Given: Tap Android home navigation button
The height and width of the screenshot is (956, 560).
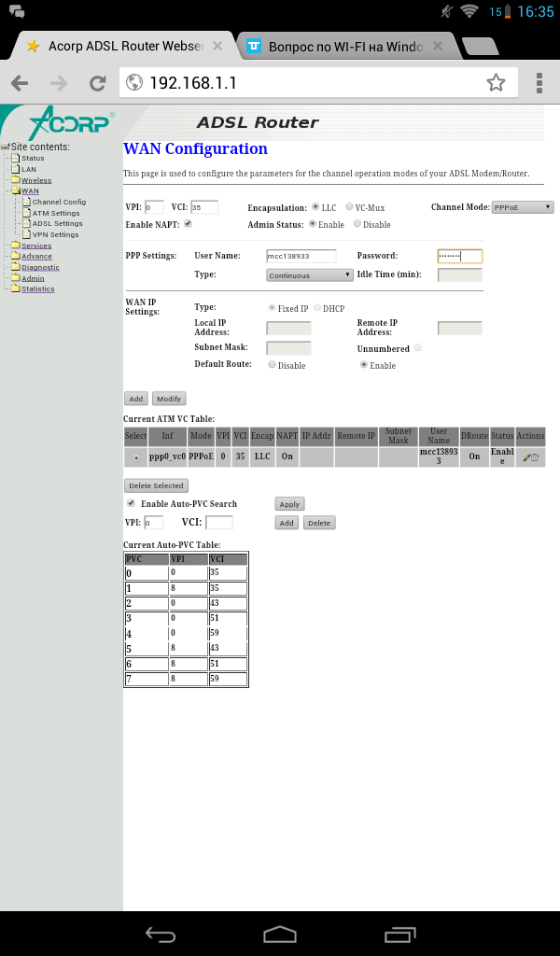Looking at the screenshot, I should (280, 934).
